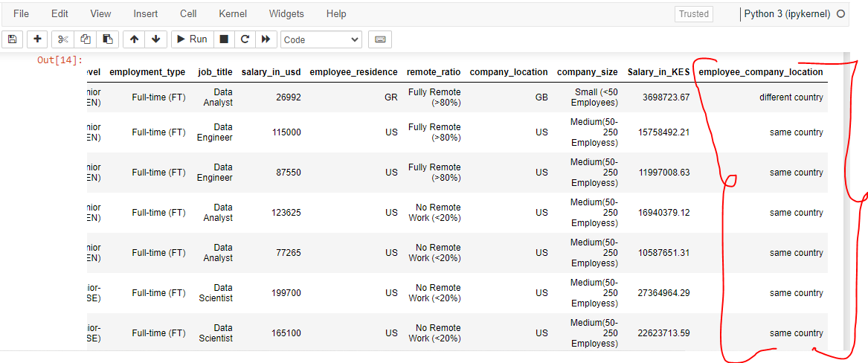The image size is (868, 363).
Task: Open the Code cell type dropdown
Action: (321, 40)
